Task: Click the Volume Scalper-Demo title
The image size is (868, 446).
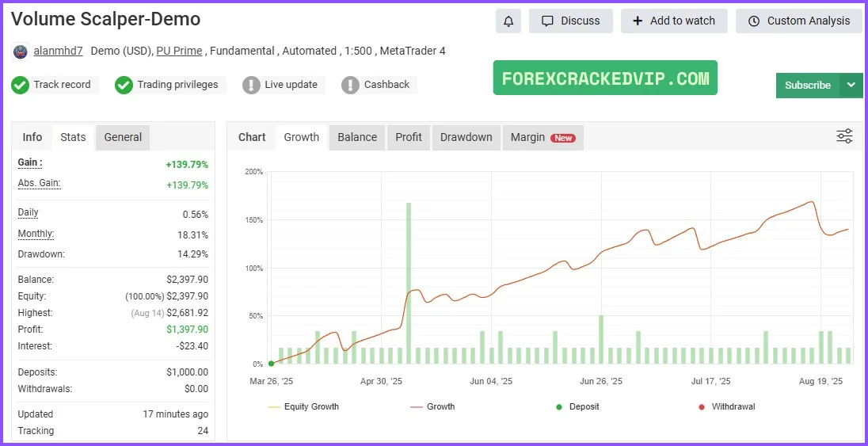Action: tap(106, 19)
